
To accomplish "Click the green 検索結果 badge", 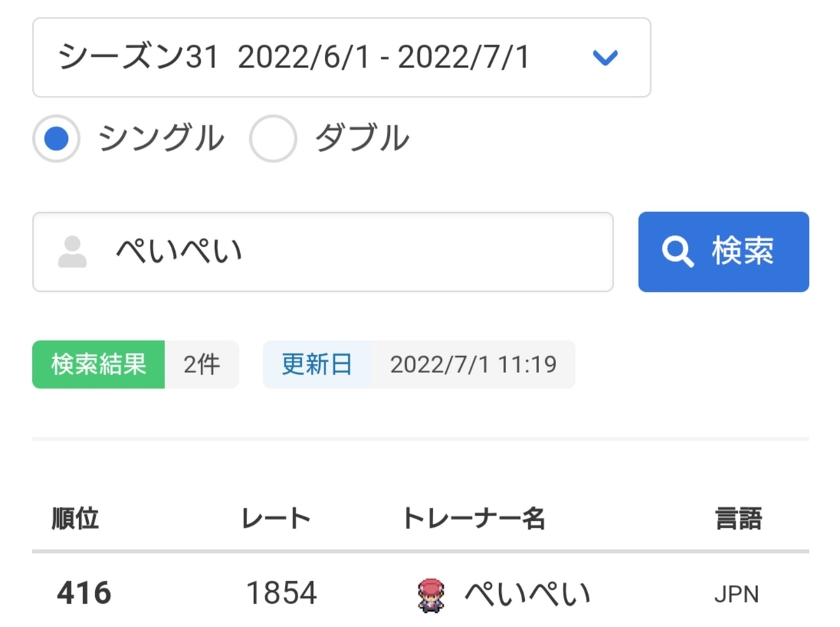I will tap(98, 364).
